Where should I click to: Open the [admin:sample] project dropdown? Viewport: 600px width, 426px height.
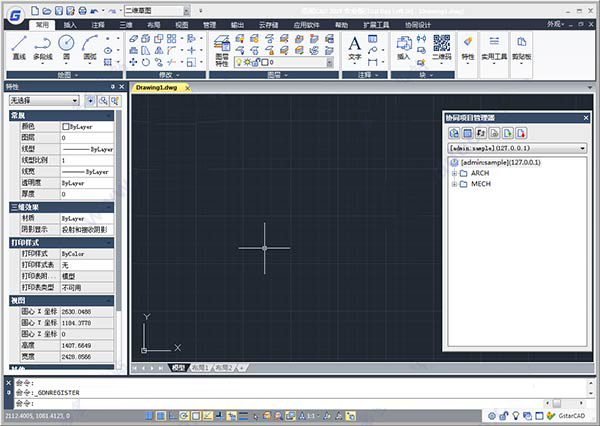coord(517,148)
